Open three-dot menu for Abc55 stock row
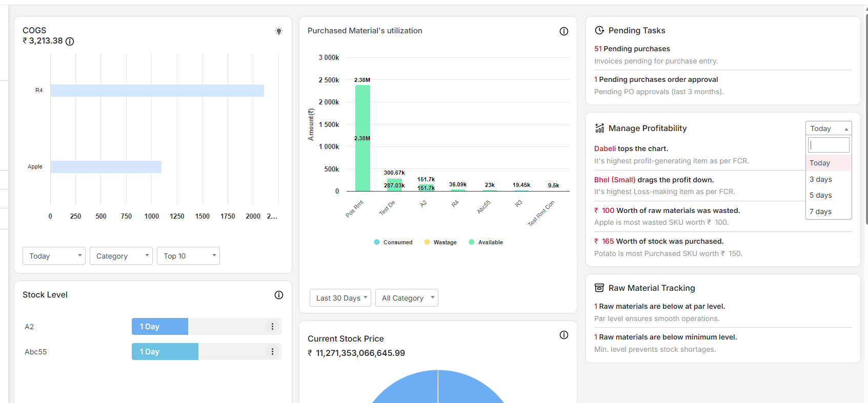868x403 pixels. point(272,352)
